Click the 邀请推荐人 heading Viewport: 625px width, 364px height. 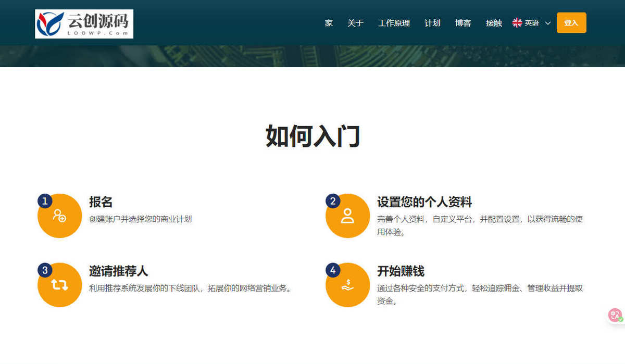pos(118,271)
